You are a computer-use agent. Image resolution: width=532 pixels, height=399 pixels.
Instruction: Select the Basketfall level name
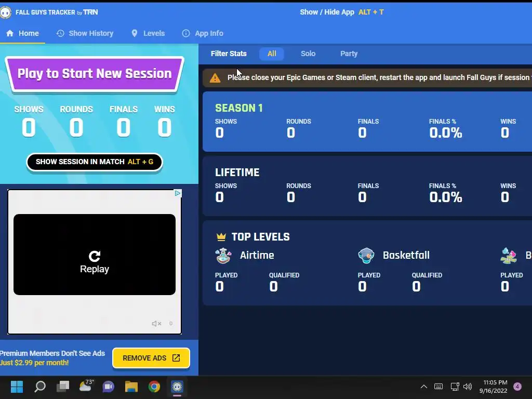(406, 255)
